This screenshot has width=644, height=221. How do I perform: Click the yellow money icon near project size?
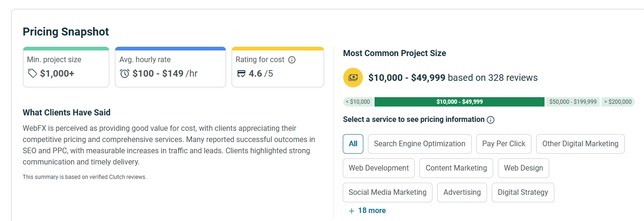pos(353,78)
